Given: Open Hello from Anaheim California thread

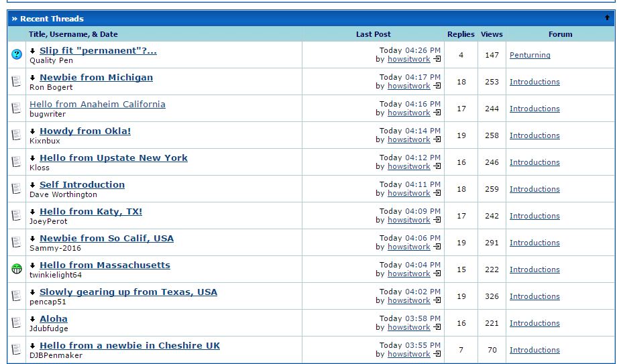Looking at the screenshot, I should click(97, 105).
